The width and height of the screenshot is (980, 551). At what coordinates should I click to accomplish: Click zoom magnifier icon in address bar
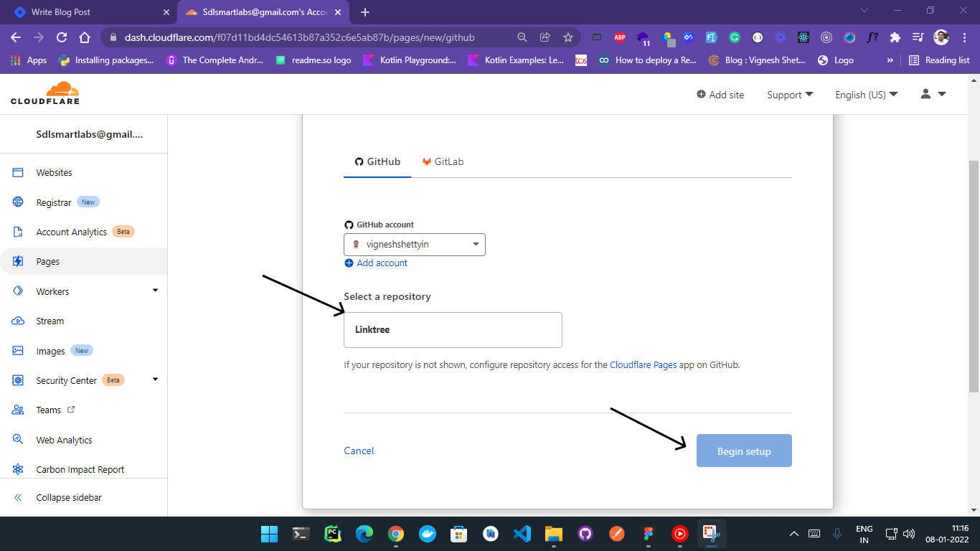[522, 37]
